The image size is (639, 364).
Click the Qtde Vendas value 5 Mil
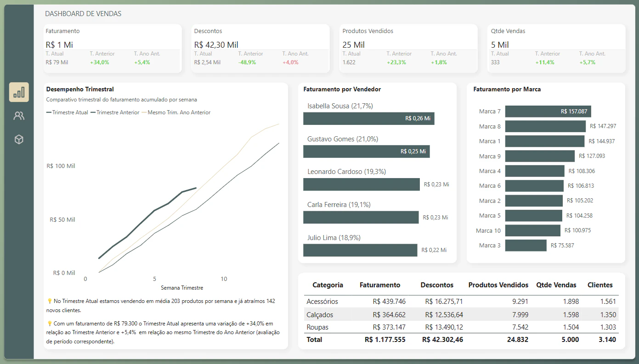pyautogui.click(x=500, y=45)
